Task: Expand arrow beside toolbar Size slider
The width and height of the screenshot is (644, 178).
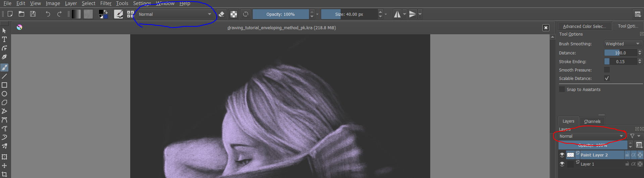Action: (386, 14)
